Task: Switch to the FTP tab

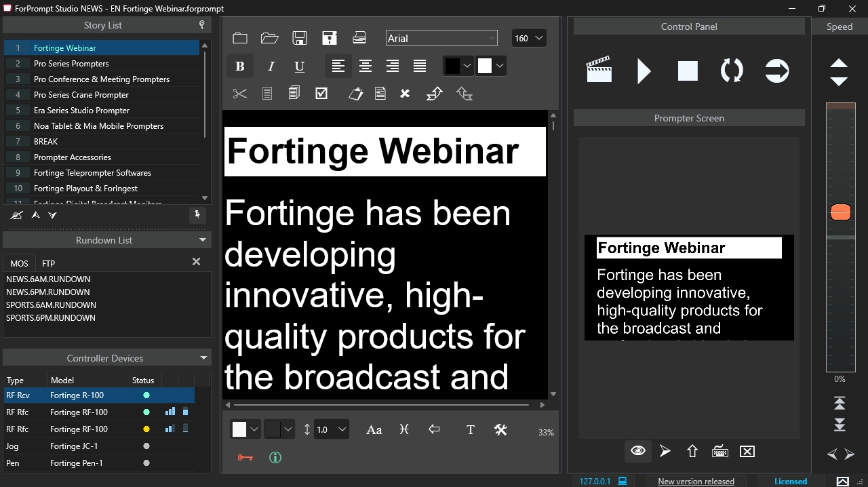Action: coord(48,263)
